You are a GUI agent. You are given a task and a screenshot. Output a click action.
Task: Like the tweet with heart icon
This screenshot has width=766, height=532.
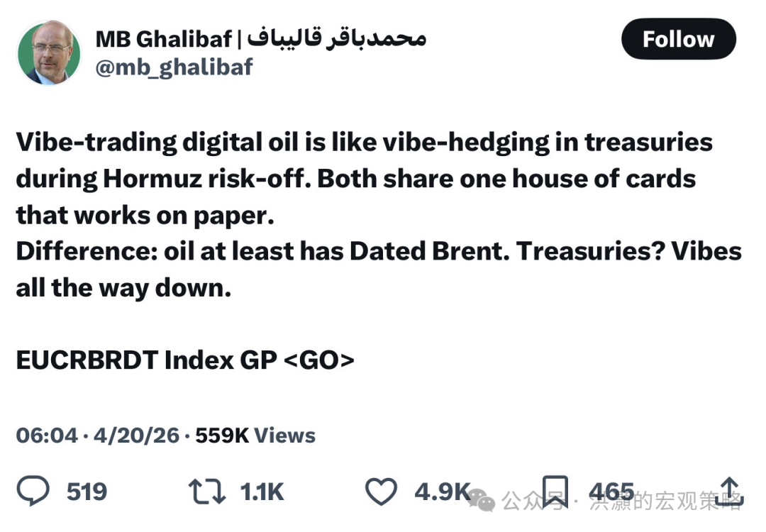[381, 491]
